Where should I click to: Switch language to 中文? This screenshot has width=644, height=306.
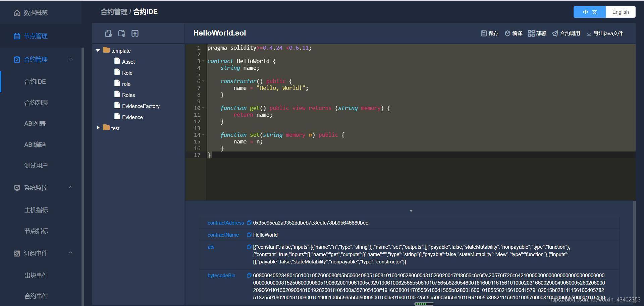pyautogui.click(x=590, y=12)
